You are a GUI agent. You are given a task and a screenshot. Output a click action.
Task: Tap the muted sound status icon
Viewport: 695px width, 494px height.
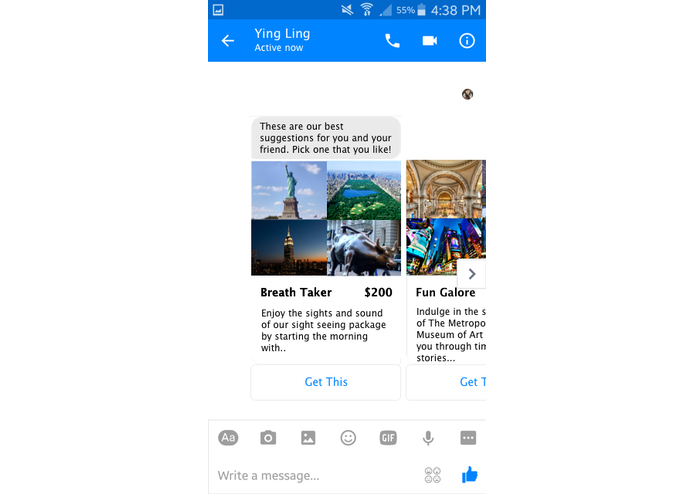347,10
